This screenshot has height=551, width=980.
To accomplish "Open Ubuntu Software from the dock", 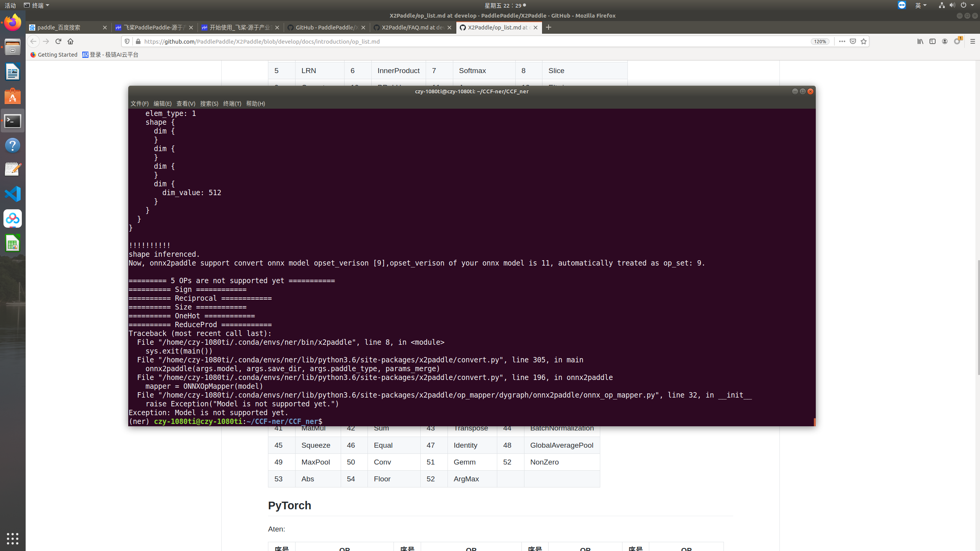I will tap(13, 96).
